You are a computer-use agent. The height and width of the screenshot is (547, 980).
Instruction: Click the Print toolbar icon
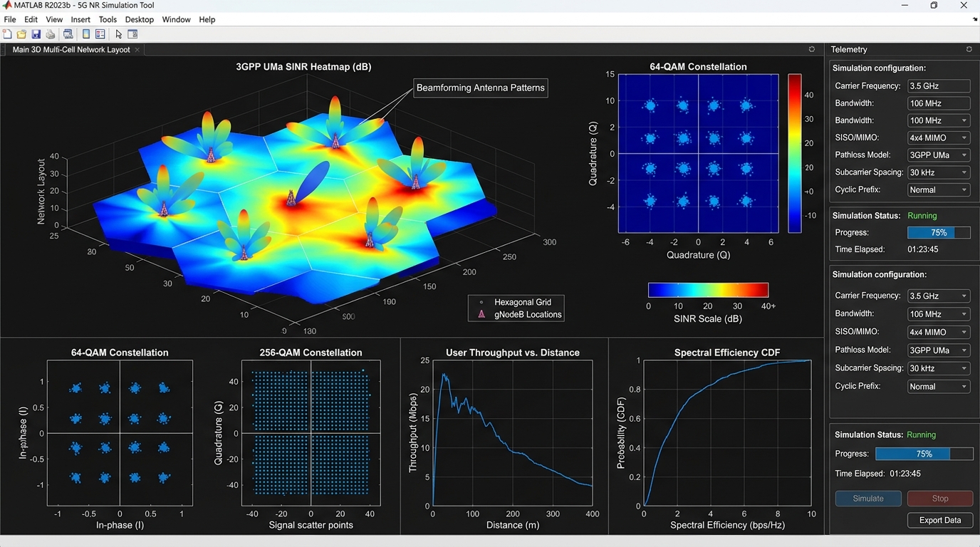tap(50, 34)
